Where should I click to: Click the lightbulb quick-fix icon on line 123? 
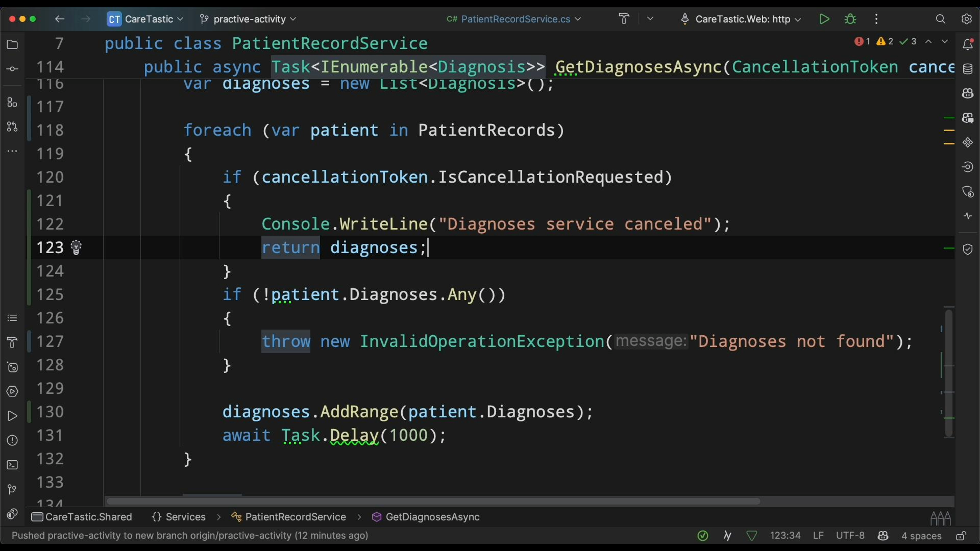click(76, 247)
